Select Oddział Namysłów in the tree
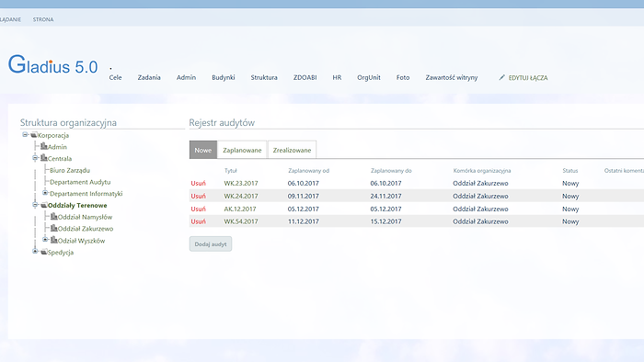 [85, 217]
